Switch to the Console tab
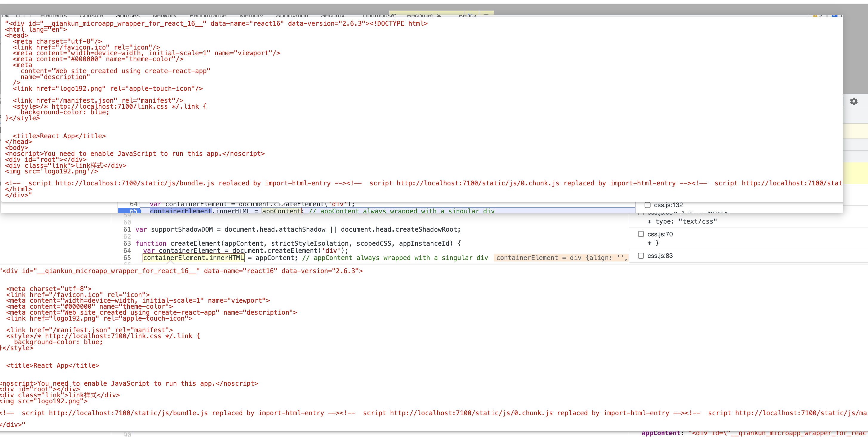This screenshot has width=868, height=437. click(x=91, y=15)
